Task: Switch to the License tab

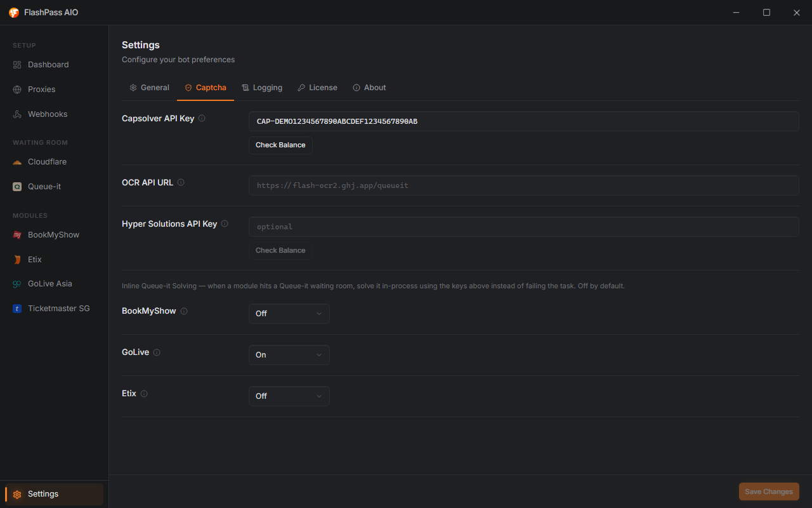Action: pos(317,88)
